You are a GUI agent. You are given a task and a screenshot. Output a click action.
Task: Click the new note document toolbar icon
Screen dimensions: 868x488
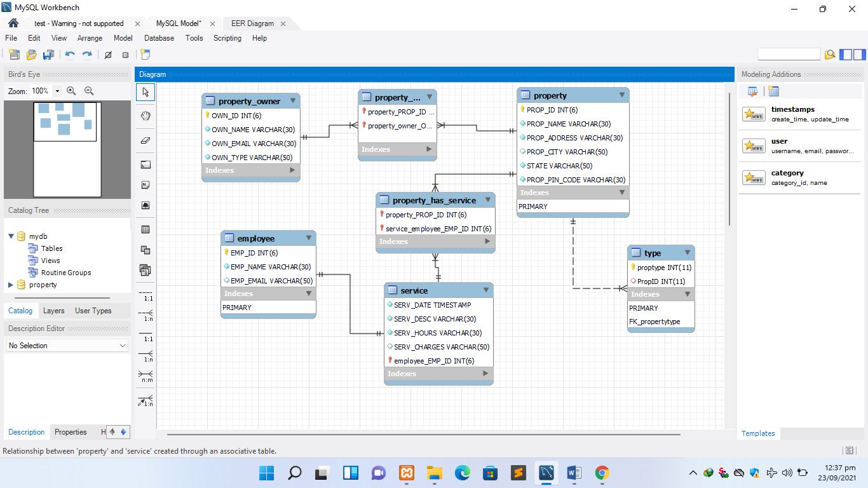146,55
